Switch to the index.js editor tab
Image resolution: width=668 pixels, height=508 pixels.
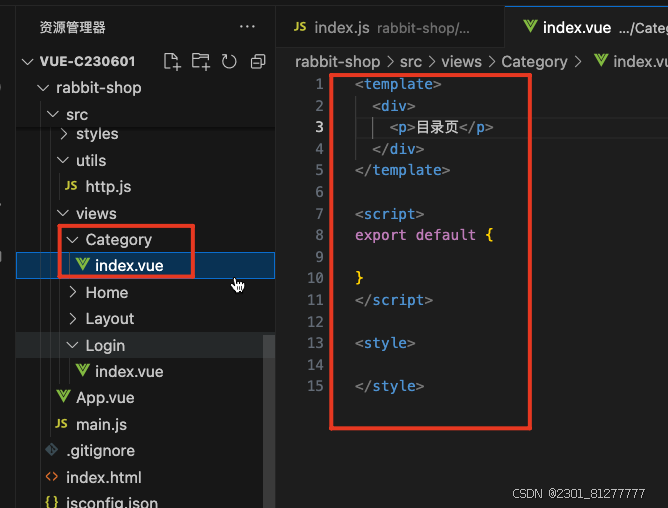[390, 27]
